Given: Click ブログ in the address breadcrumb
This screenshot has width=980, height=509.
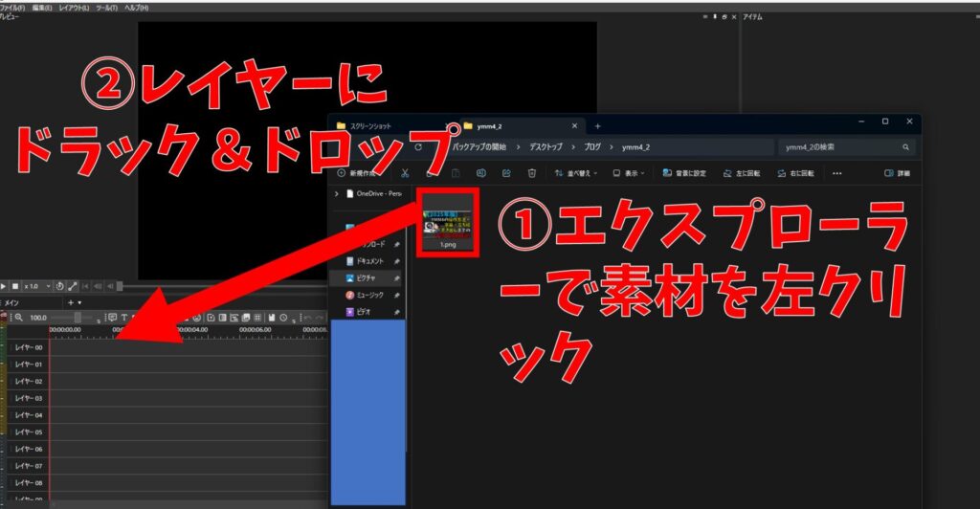Looking at the screenshot, I should (592, 147).
